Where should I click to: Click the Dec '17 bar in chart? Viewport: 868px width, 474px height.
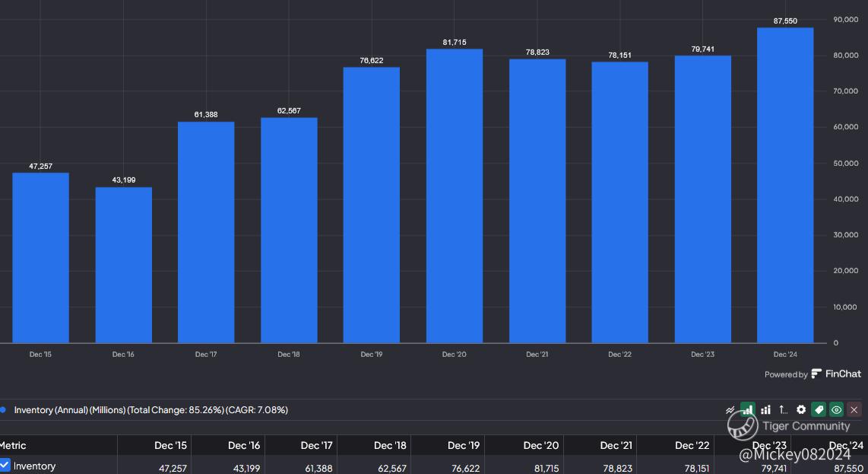coord(206,232)
